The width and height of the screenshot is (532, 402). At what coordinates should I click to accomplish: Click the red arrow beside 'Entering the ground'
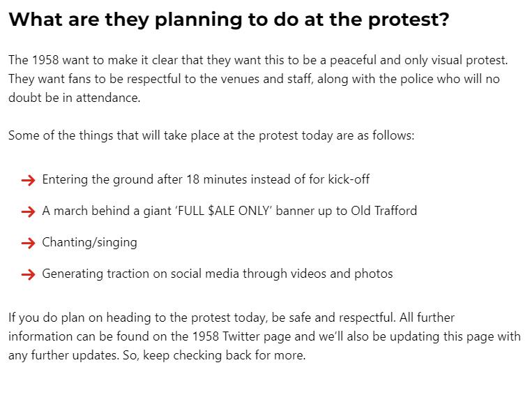(x=28, y=180)
